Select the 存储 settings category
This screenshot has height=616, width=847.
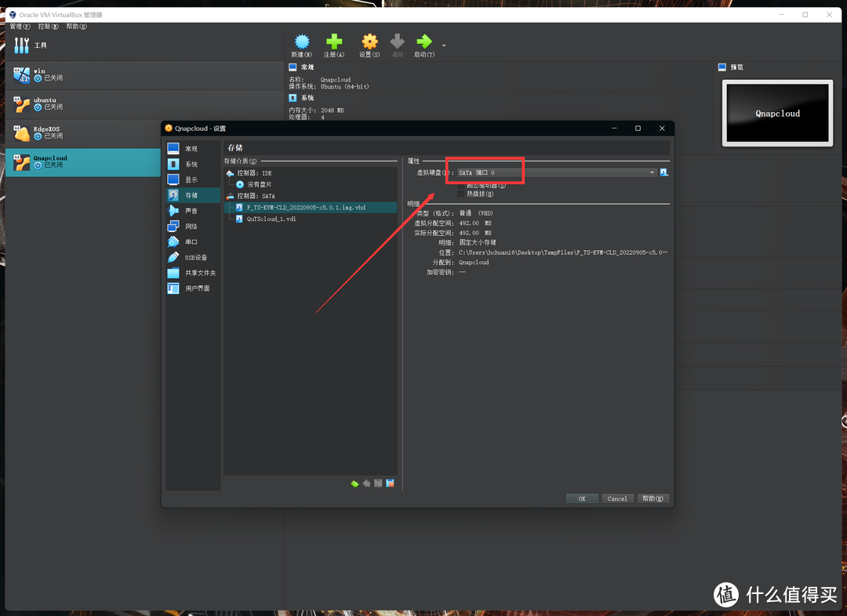pos(193,195)
